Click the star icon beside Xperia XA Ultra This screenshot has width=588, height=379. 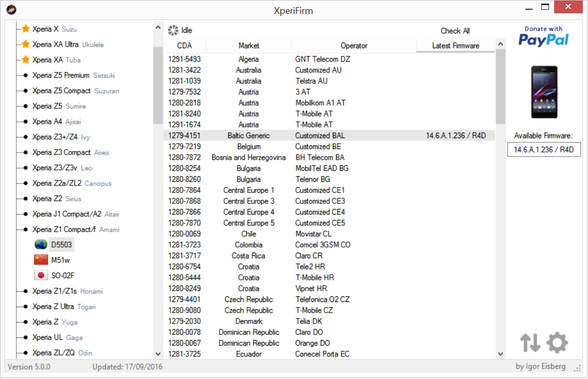[x=26, y=44]
